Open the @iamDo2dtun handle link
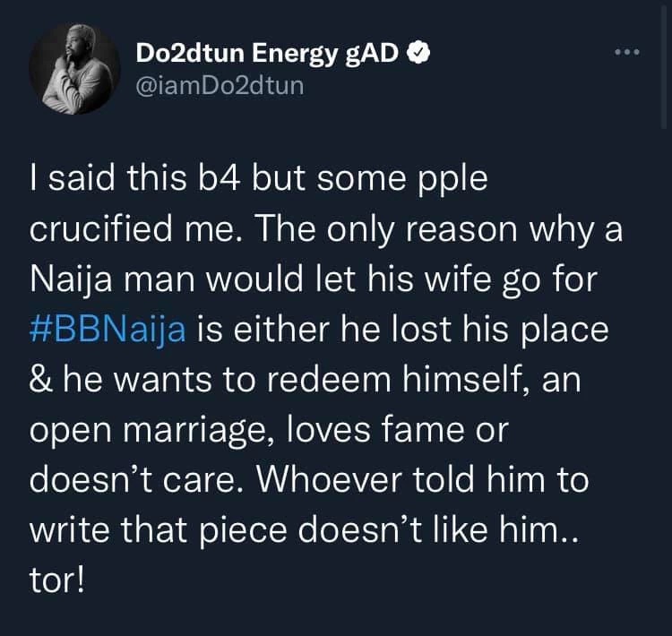The height and width of the screenshot is (636, 672). 220,88
